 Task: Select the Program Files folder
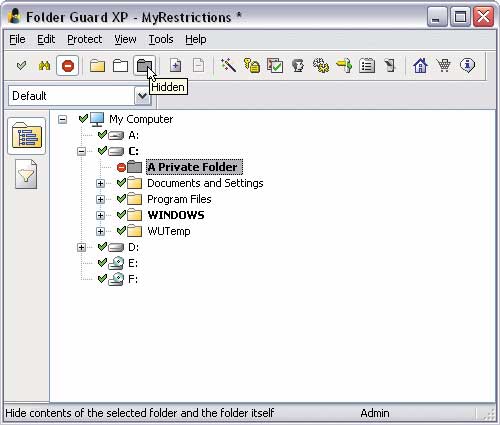(x=179, y=199)
